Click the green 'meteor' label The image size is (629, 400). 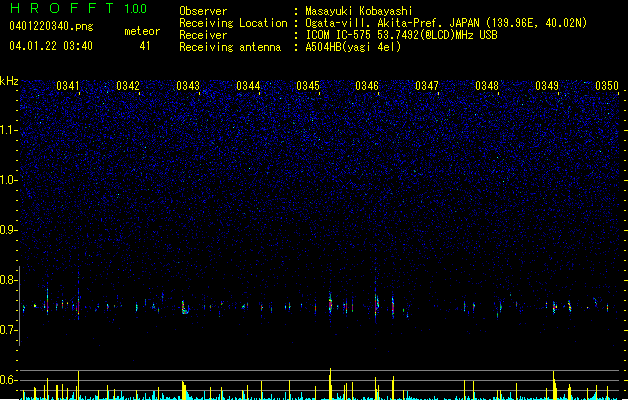(142, 31)
